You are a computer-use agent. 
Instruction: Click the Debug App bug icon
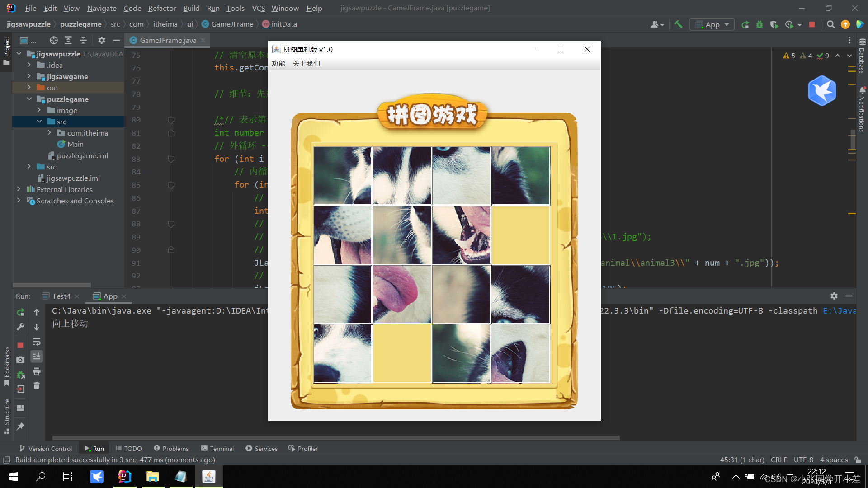759,24
